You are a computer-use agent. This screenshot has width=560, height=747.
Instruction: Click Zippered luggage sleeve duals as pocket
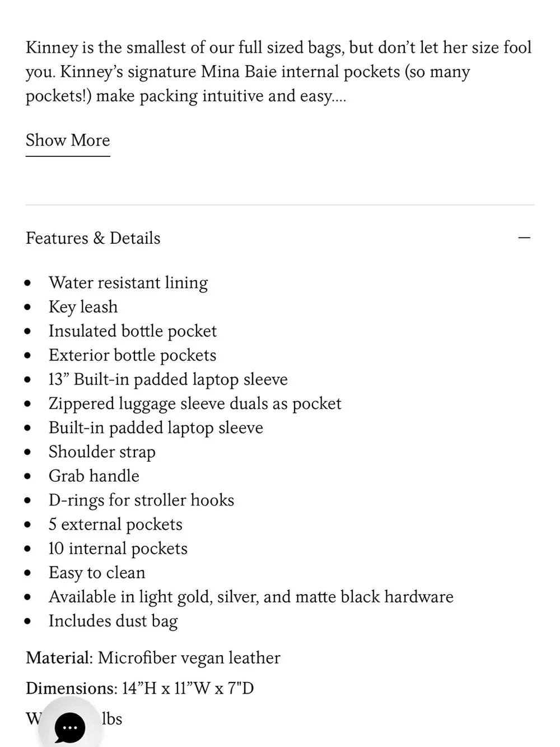(x=195, y=403)
